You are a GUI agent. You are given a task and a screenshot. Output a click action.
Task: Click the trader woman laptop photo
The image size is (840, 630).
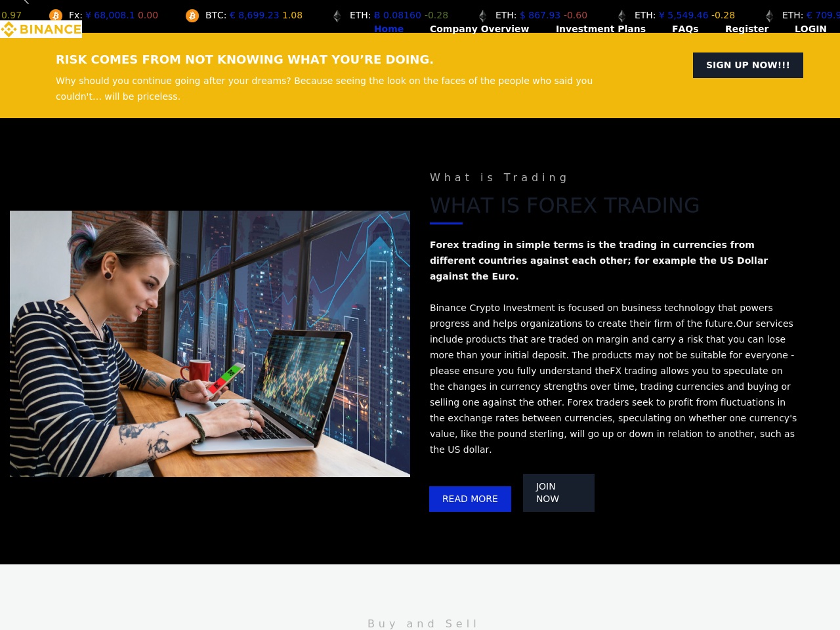coord(210,344)
